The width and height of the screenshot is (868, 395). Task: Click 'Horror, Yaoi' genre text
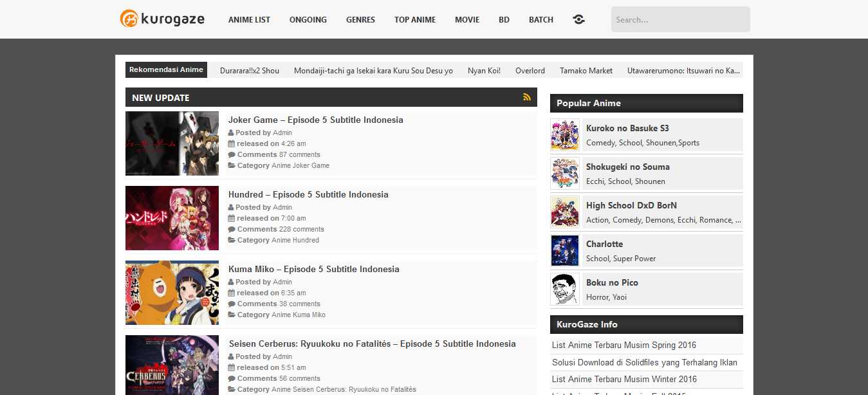click(x=606, y=297)
